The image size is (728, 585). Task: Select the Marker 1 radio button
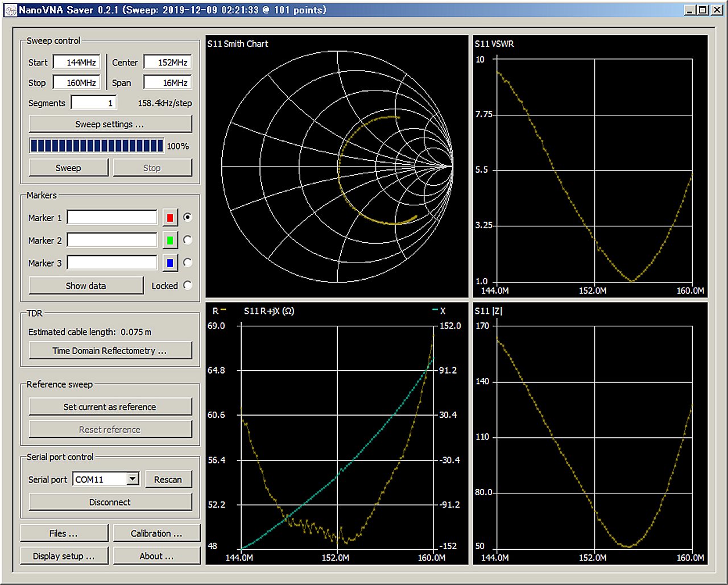pos(188,217)
